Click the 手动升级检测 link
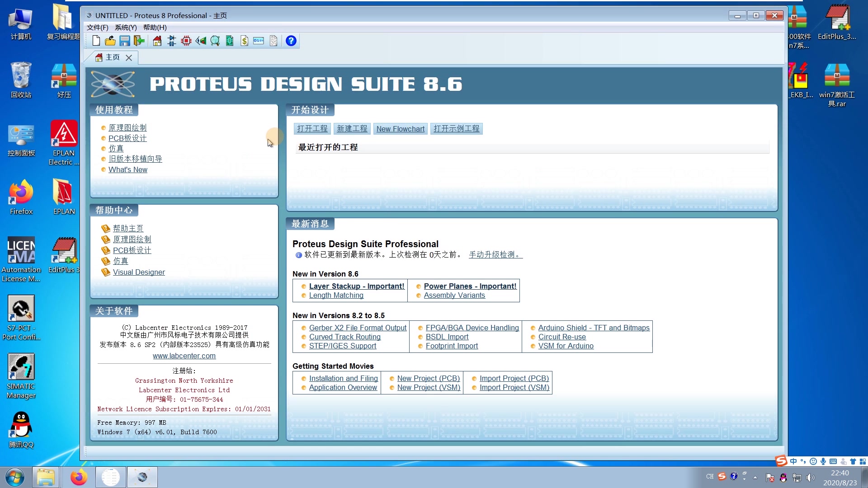 point(495,255)
